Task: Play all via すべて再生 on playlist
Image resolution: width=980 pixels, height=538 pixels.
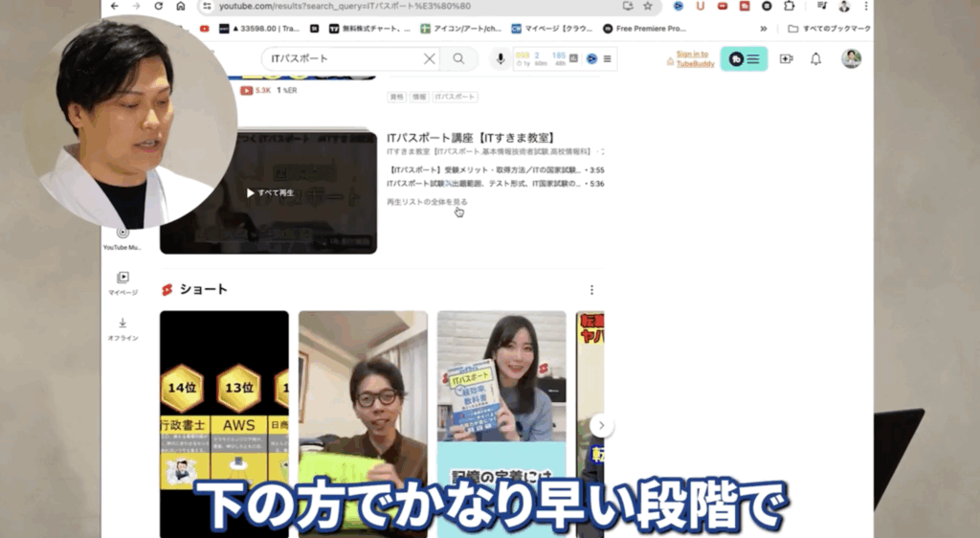Action: [269, 192]
